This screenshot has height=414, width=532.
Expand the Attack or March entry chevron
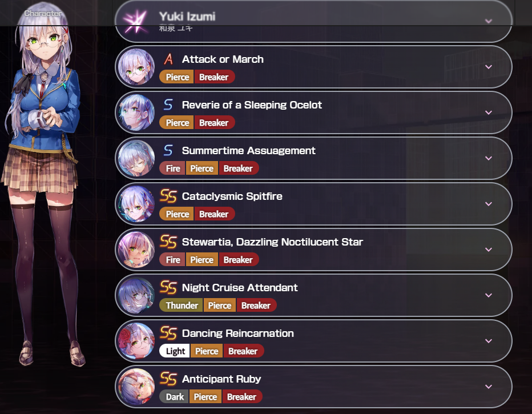click(489, 67)
